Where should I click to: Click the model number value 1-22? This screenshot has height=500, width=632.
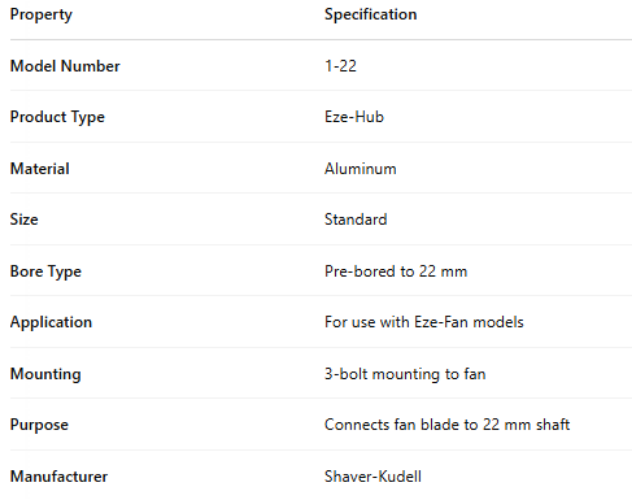pos(340,66)
